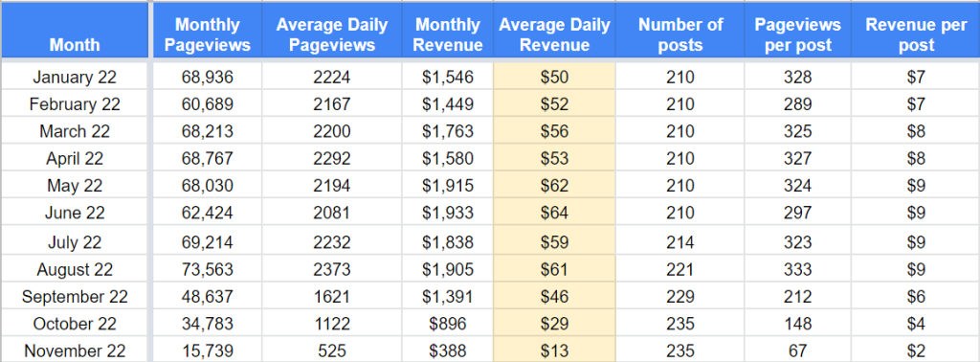
Task: Click the $6 revenue per post cell
Action: tap(916, 296)
